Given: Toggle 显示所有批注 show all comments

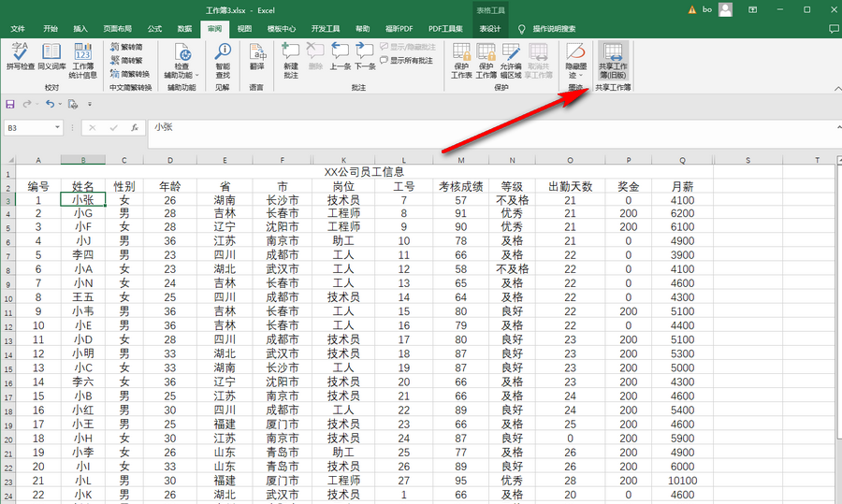Looking at the screenshot, I should tap(407, 60).
